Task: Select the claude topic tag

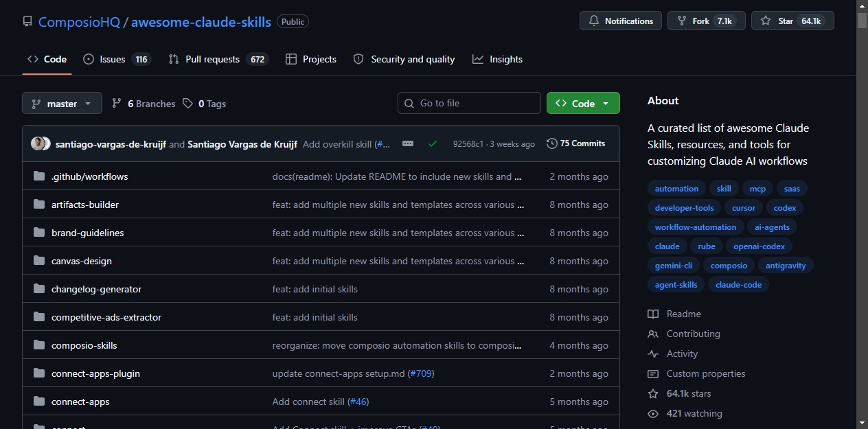Action: coord(667,246)
